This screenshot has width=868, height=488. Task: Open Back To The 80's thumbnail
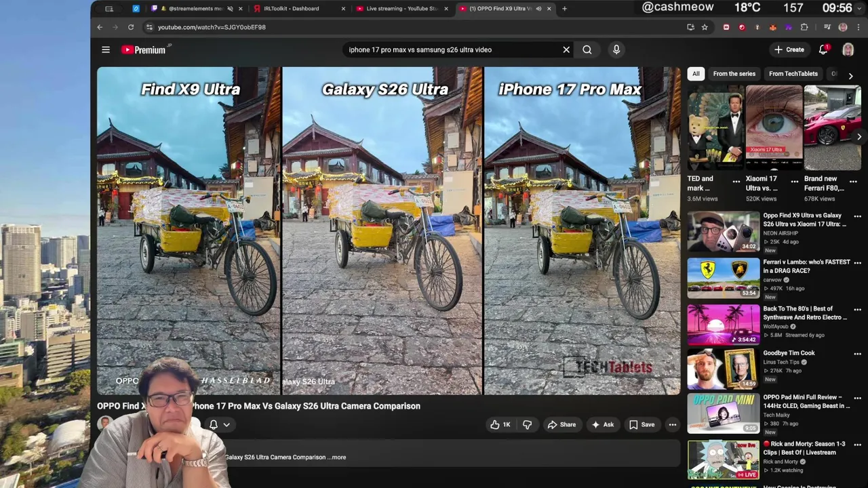pyautogui.click(x=724, y=325)
